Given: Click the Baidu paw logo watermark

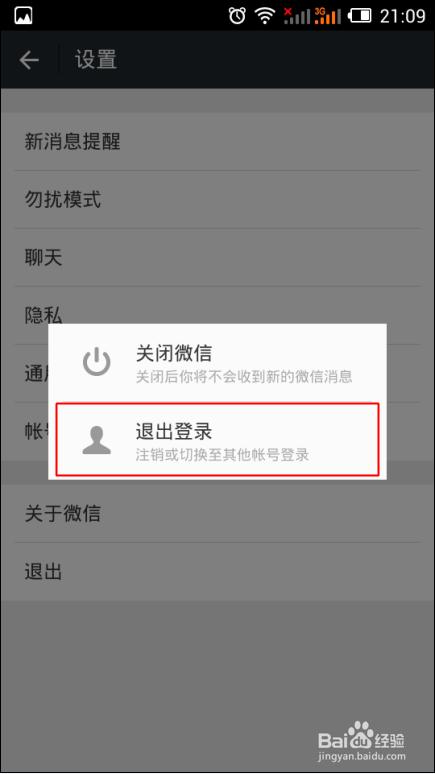Looking at the screenshot, I should (362, 738).
